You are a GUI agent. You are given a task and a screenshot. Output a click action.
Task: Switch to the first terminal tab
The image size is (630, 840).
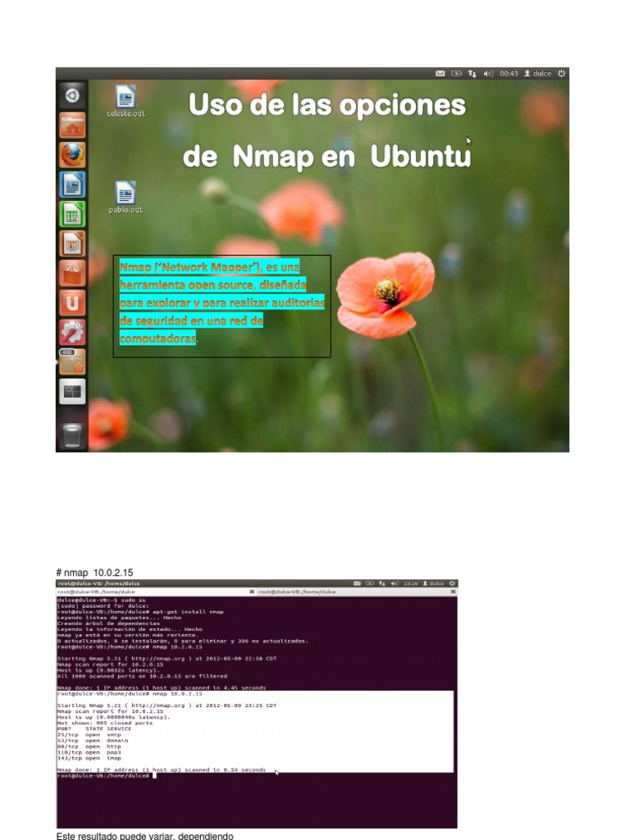pyautogui.click(x=152, y=592)
